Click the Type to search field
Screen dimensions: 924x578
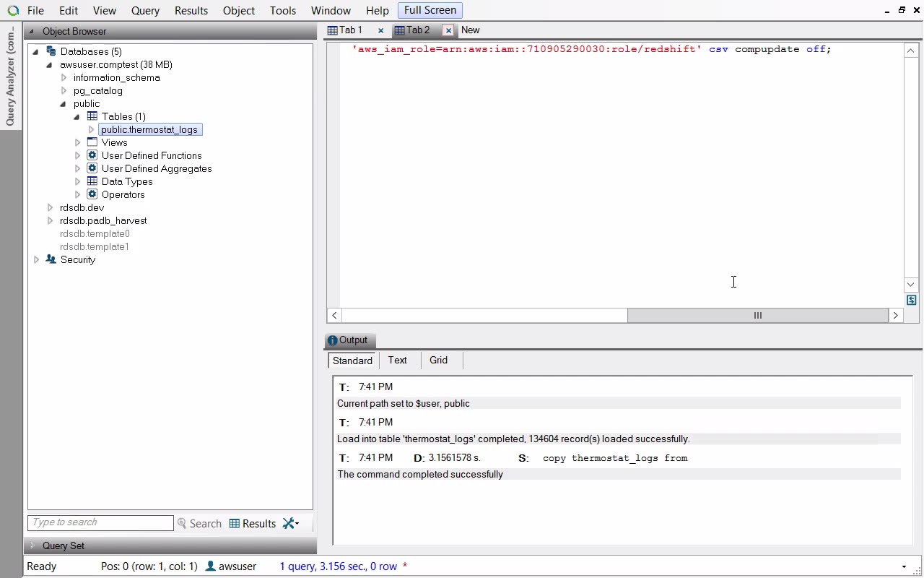[100, 522]
